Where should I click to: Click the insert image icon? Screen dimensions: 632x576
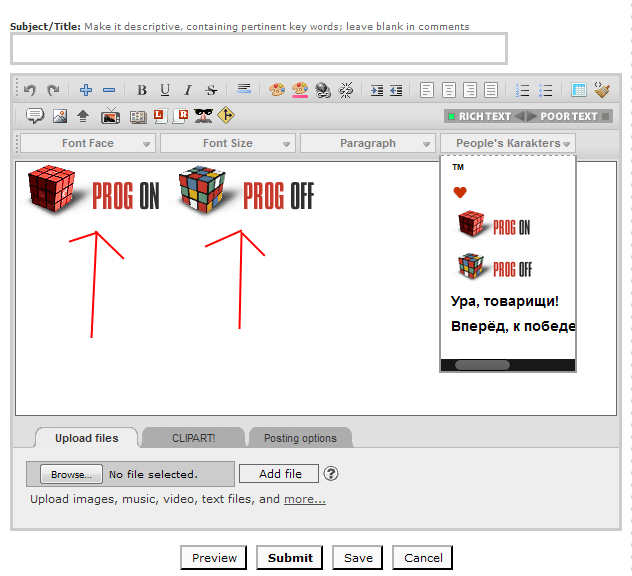pyautogui.click(x=60, y=116)
